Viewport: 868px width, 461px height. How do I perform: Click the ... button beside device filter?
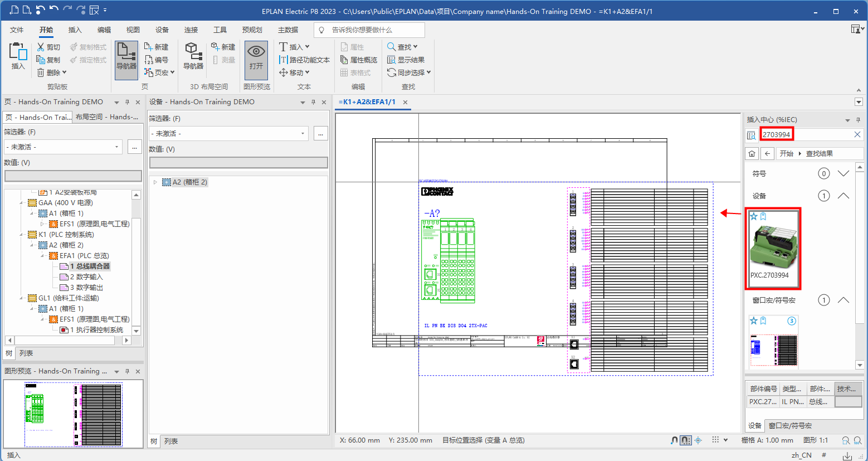tap(320, 133)
